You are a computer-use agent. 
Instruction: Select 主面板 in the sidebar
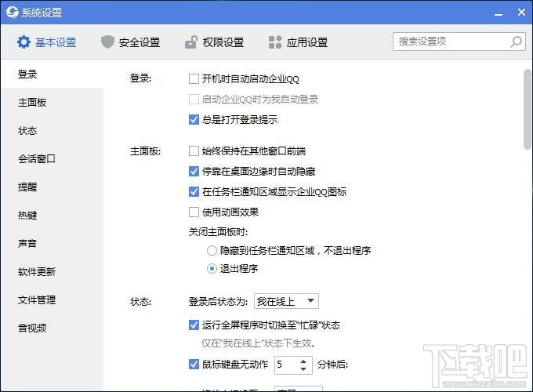(52, 103)
